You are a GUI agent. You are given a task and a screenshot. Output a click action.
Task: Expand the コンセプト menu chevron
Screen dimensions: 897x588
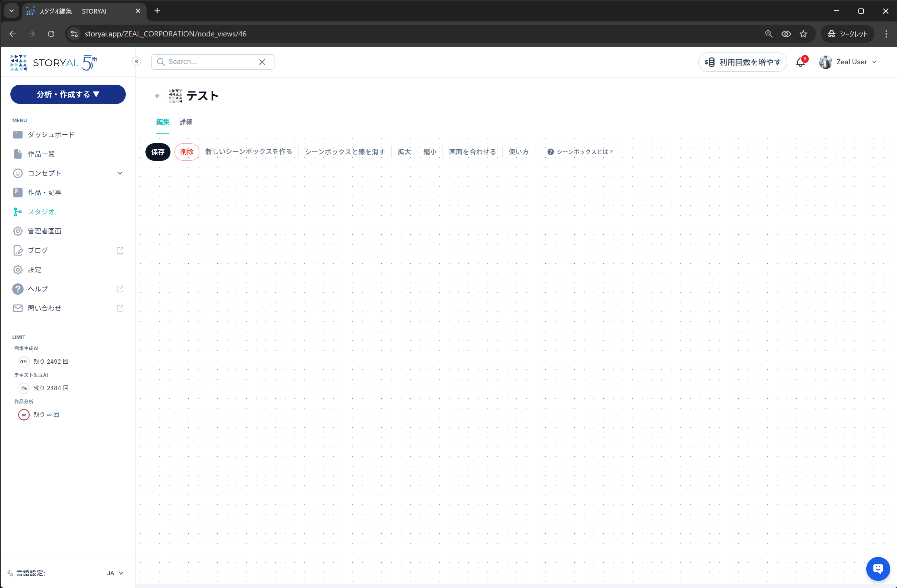tap(120, 173)
